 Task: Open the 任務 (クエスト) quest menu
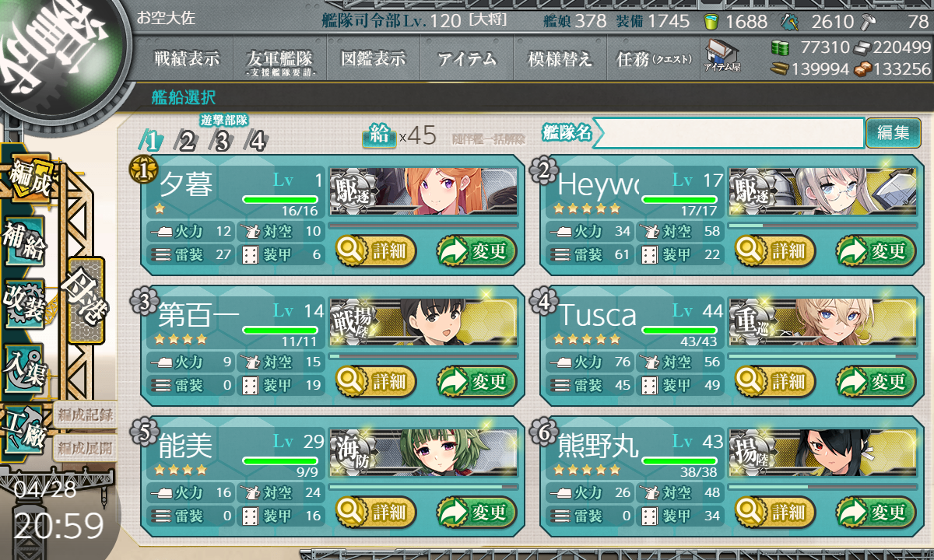tap(653, 58)
